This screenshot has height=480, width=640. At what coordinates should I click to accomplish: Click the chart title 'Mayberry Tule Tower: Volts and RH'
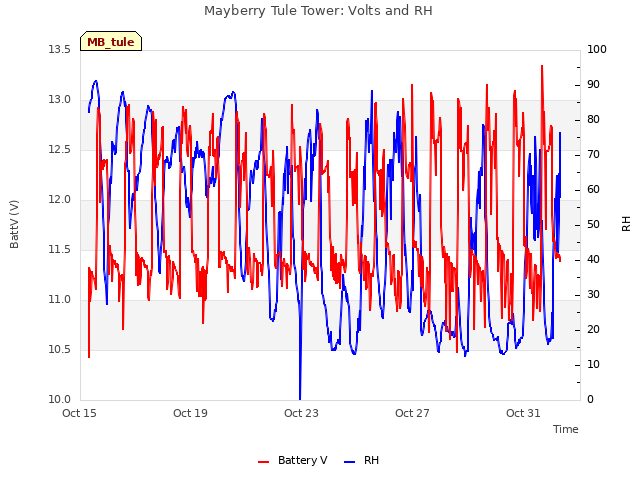coord(318,11)
